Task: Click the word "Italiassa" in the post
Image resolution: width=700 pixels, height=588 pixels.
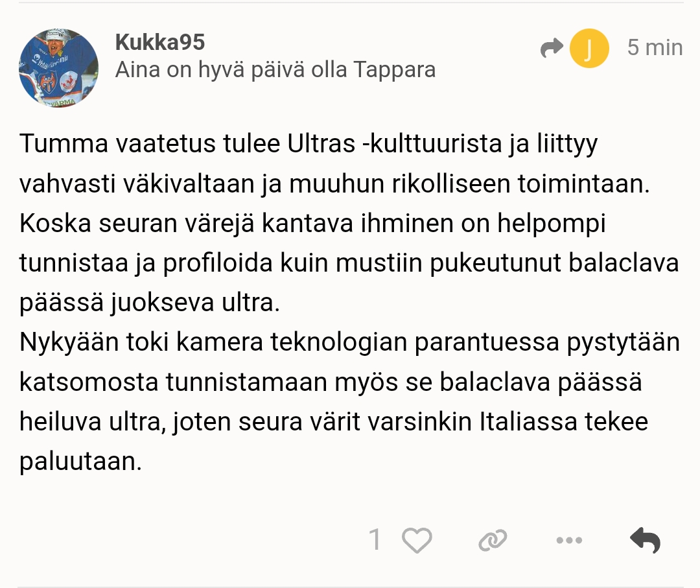Action: tap(526, 423)
